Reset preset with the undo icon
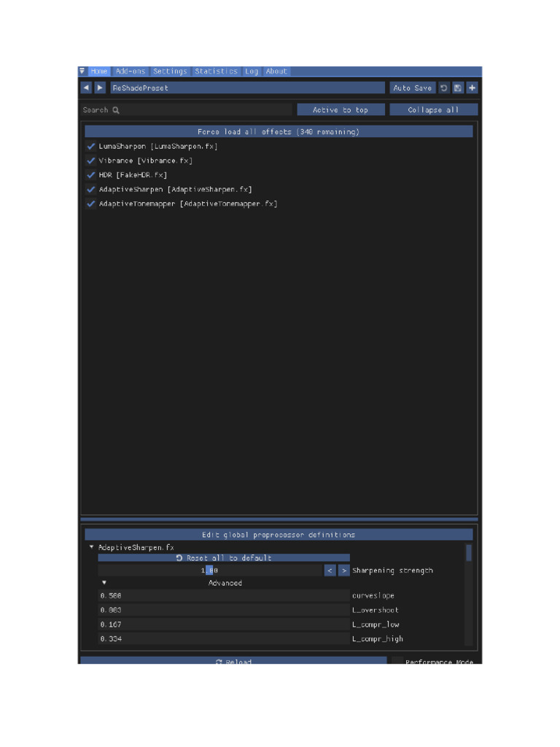The height and width of the screenshot is (747, 560). tap(444, 88)
